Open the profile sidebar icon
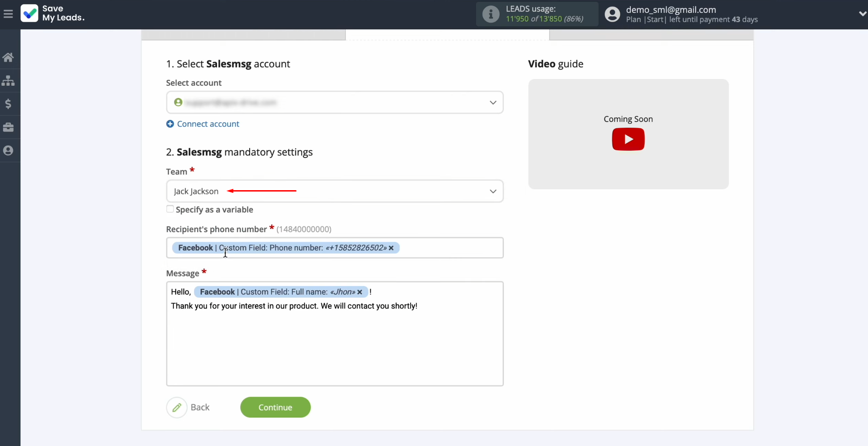This screenshot has height=446, width=868. [x=8, y=151]
